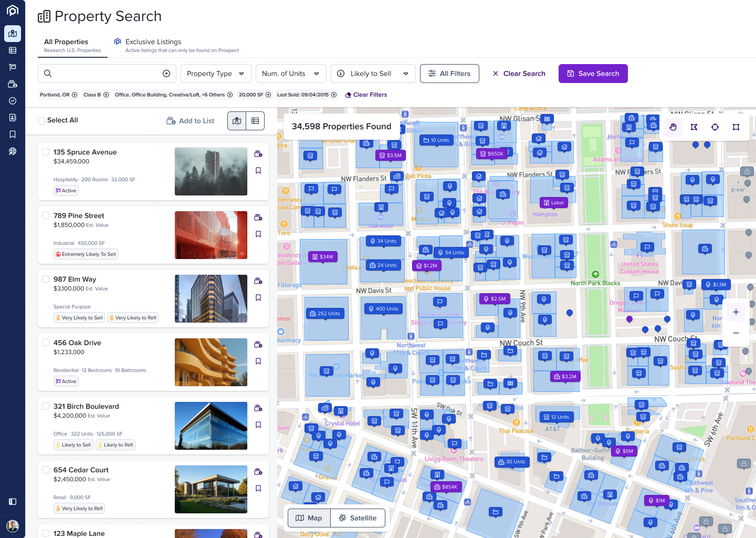Remove the 20,000 SF filter chip
Image resolution: width=756 pixels, height=538 pixels.
pos(268,95)
